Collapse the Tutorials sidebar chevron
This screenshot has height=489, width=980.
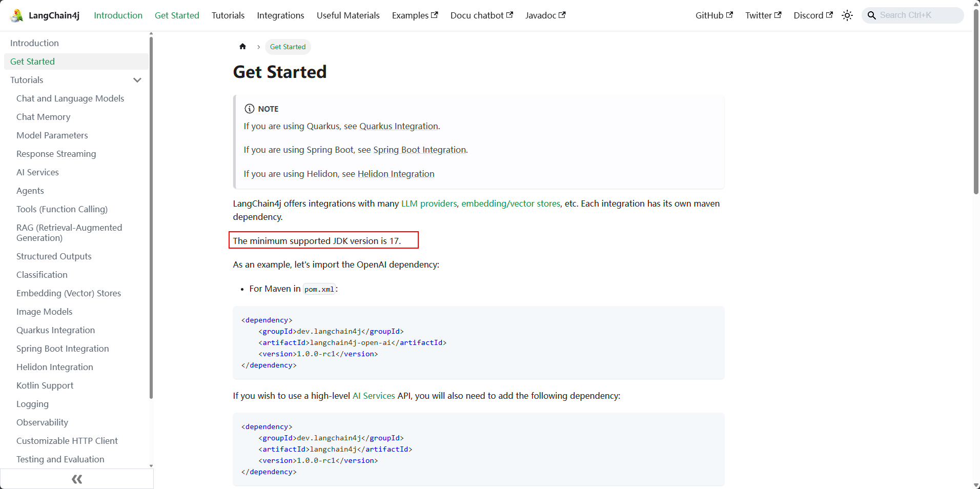coord(137,80)
